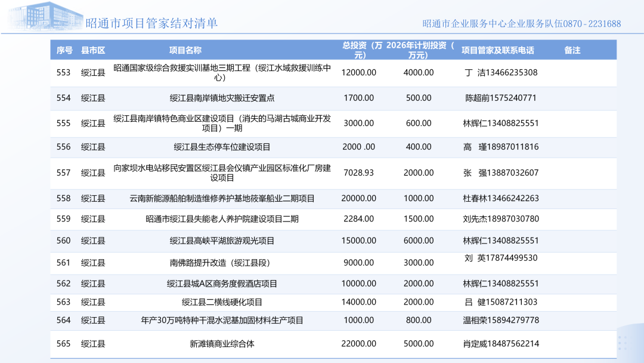Click contact 陈超前1575240771
Screen dimensions: 644x363
click(x=501, y=99)
